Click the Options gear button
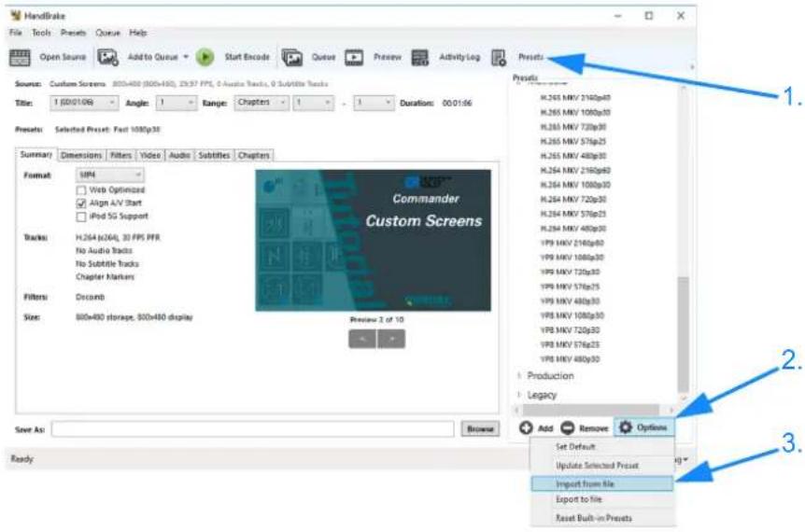The width and height of the screenshot is (805, 532). (643, 427)
